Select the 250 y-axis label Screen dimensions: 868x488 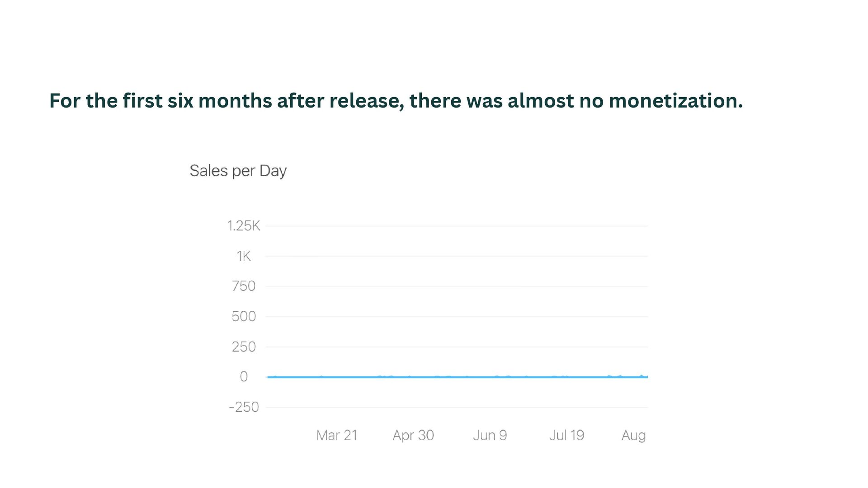[x=243, y=347]
